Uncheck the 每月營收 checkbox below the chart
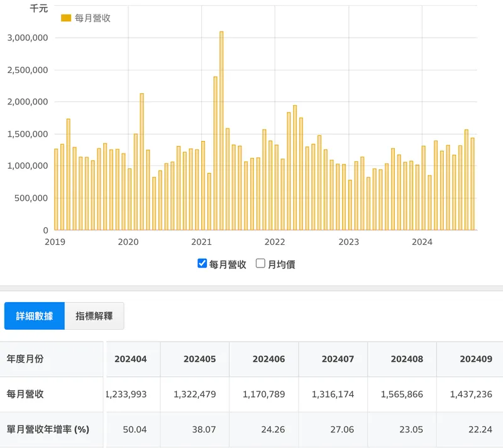Viewport: 503px width, 448px height. tap(202, 264)
